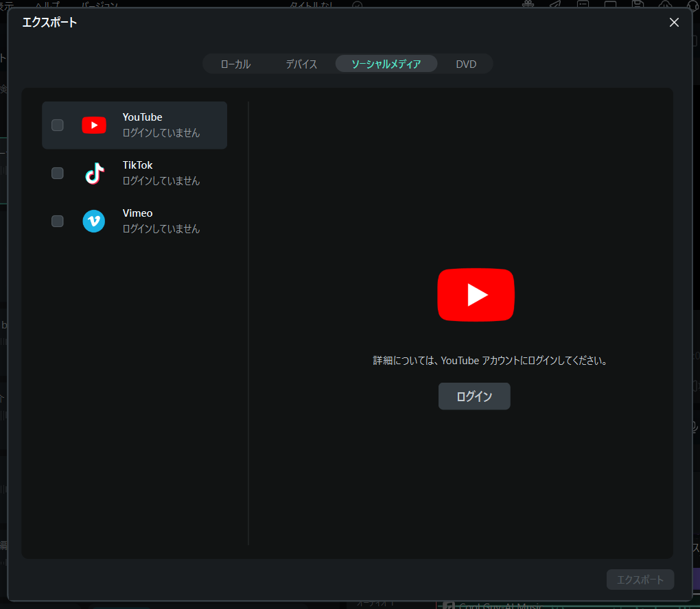700x609 pixels.
Task: Click the Vimeo logo icon
Action: coord(94,222)
